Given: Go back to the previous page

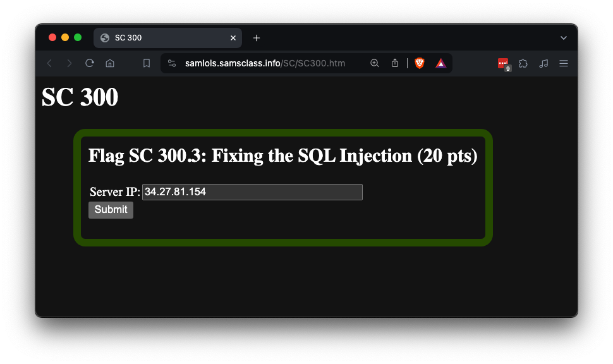Looking at the screenshot, I should point(50,63).
